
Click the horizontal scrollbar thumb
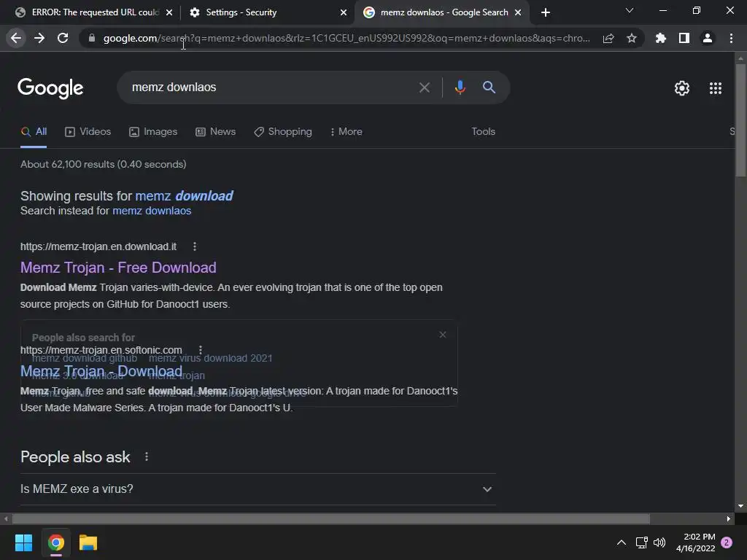pos(331,518)
